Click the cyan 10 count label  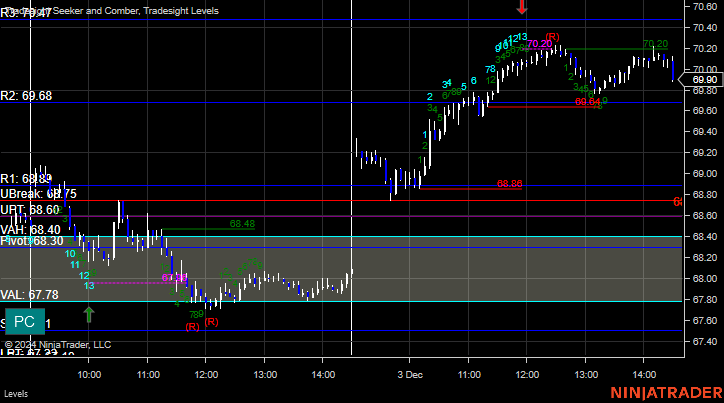[x=70, y=253]
